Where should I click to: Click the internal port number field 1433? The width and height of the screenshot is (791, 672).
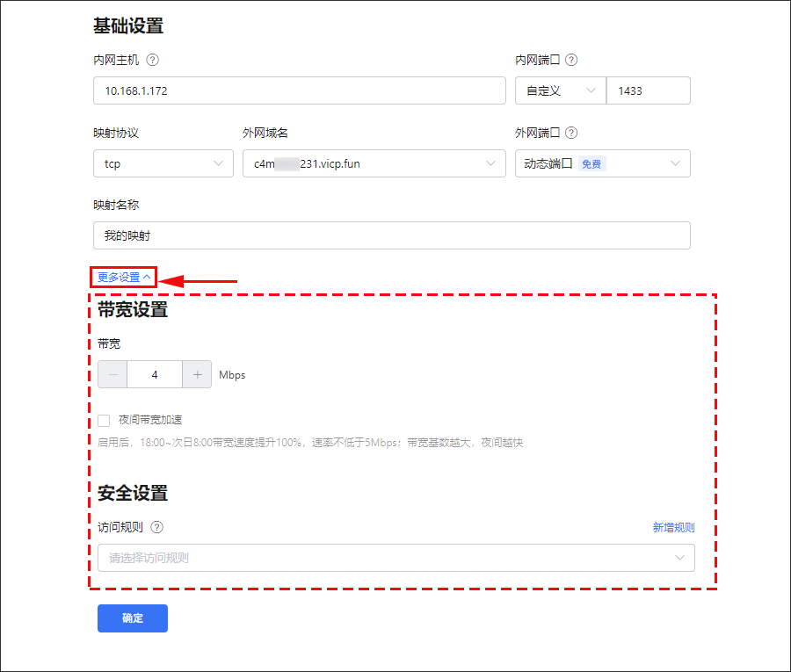point(648,90)
